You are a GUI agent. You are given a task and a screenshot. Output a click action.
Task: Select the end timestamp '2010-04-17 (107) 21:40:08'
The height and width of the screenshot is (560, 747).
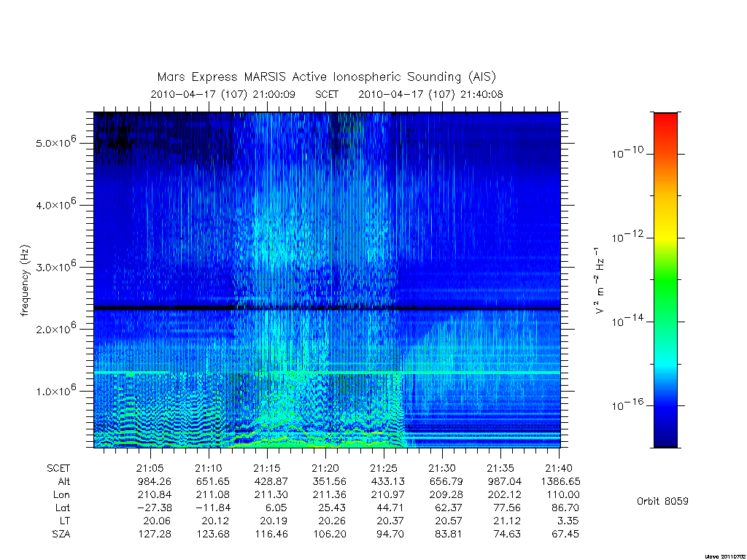pos(430,94)
